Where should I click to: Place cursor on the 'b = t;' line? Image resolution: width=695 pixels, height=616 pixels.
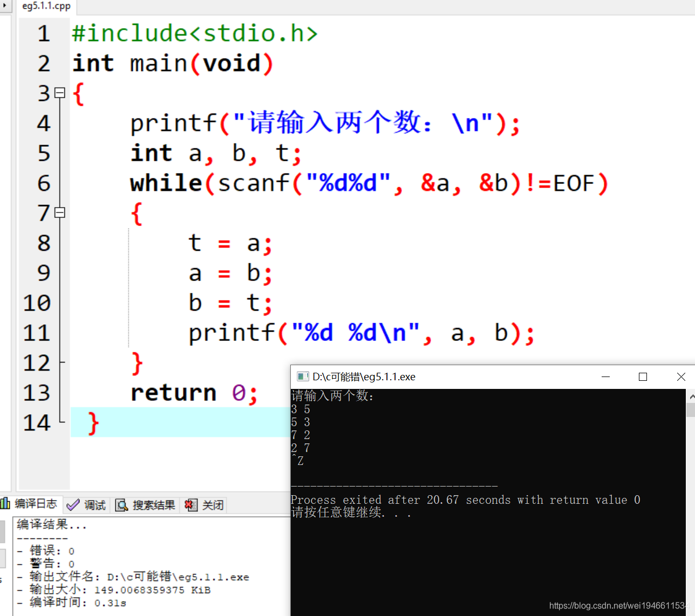pyautogui.click(x=230, y=303)
